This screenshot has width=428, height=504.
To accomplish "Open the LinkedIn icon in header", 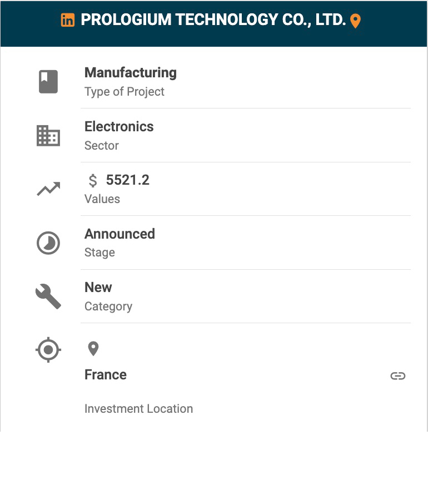I will (x=67, y=20).
